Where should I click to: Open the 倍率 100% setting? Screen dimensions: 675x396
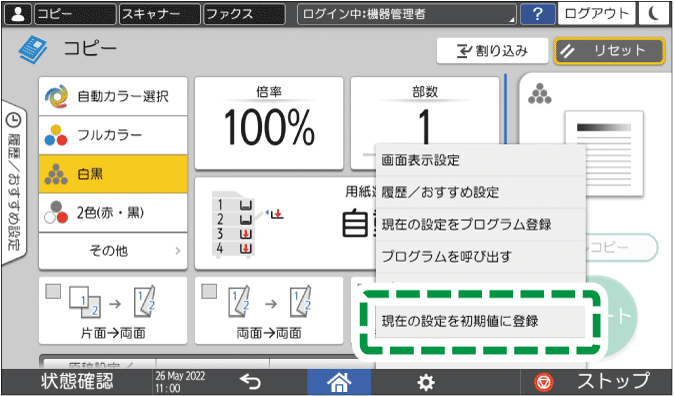(x=269, y=124)
